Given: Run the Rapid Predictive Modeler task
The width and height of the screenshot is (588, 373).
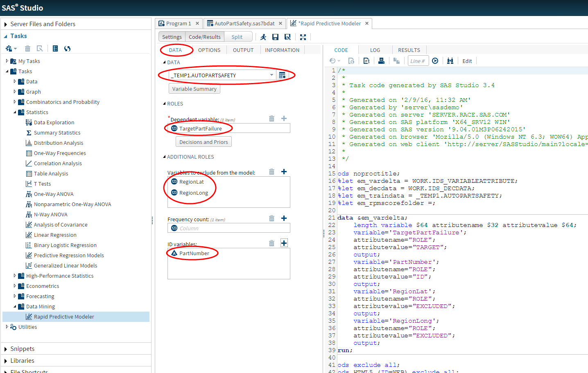Looking at the screenshot, I should 263,36.
